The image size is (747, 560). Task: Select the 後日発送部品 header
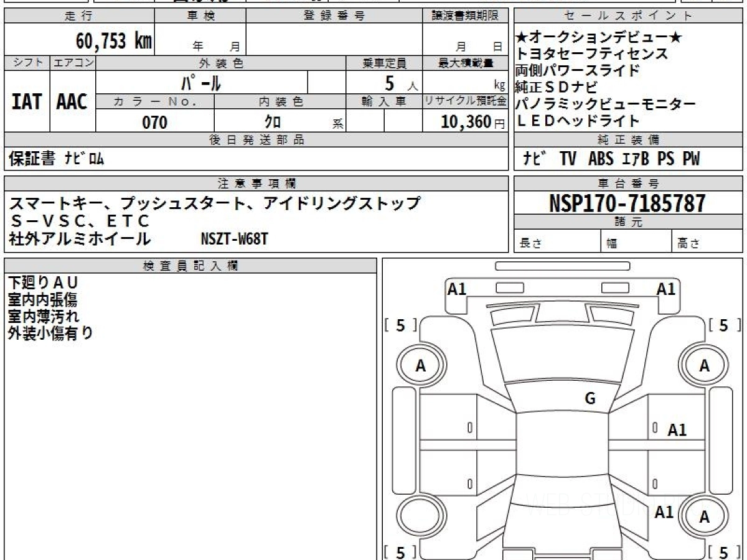(x=256, y=140)
